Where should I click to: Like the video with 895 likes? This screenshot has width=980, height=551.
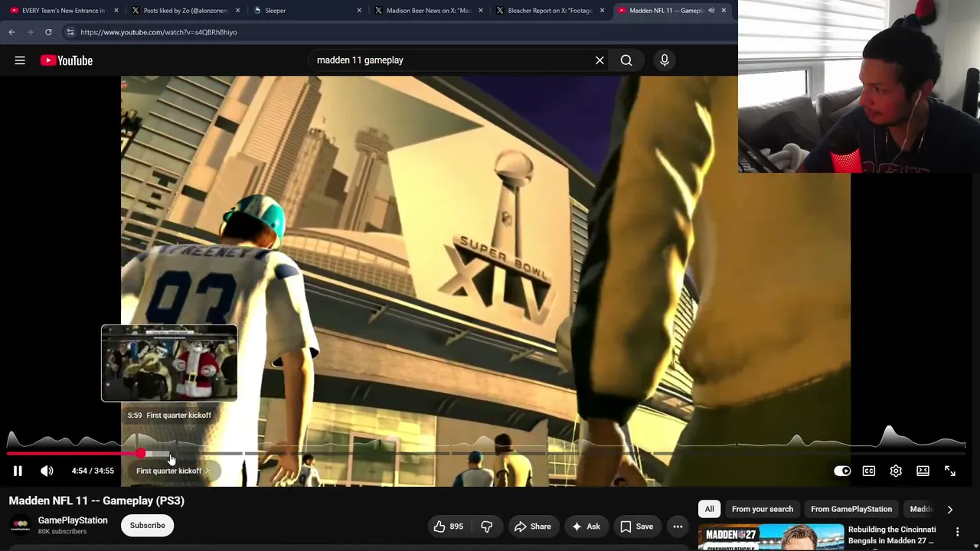(x=448, y=527)
